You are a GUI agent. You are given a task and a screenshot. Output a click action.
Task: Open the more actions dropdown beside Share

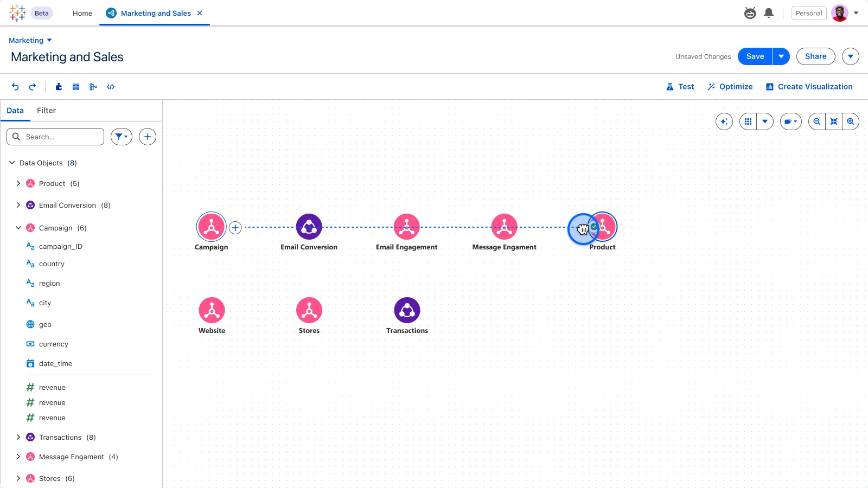coord(851,56)
